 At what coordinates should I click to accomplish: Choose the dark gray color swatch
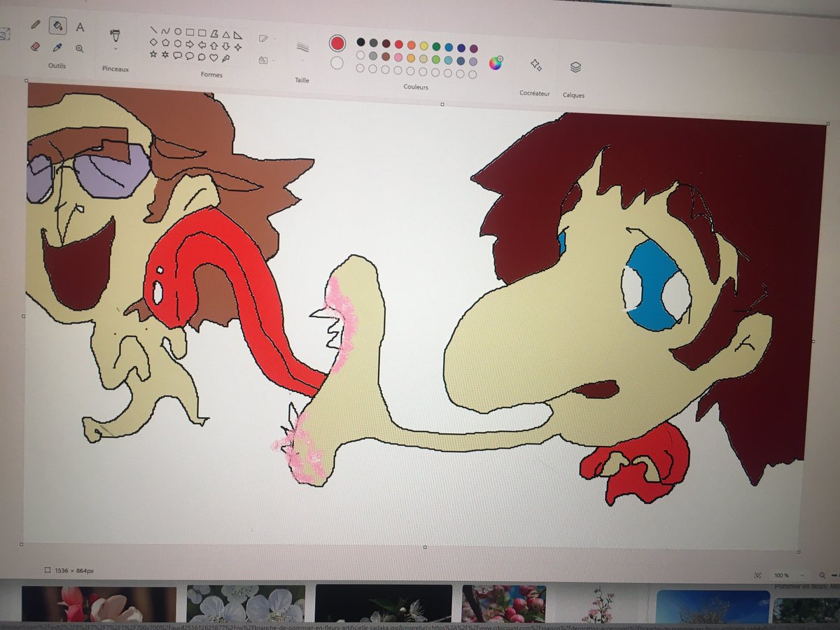pyautogui.click(x=373, y=43)
